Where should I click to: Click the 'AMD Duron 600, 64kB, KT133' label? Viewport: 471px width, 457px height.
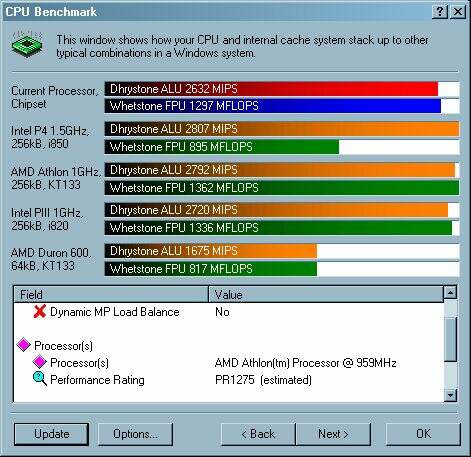[x=51, y=259]
